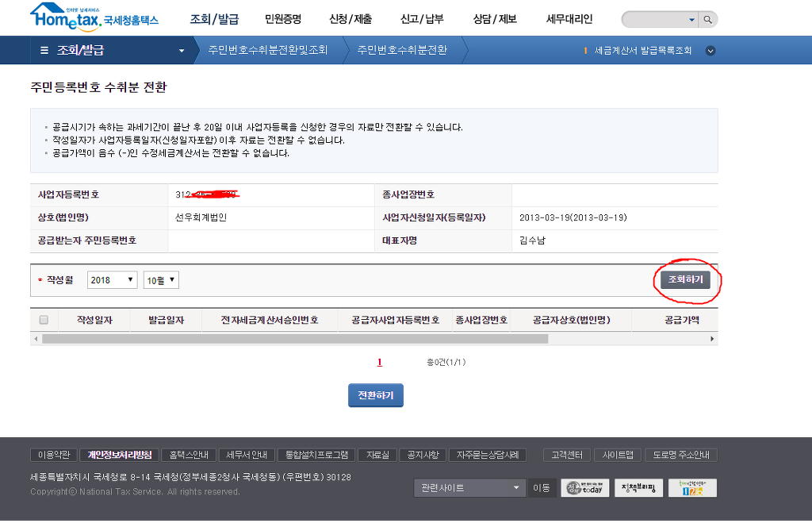The height and width of the screenshot is (527, 812).
Task: Open the search box dropdown arrow
Action: (691, 20)
